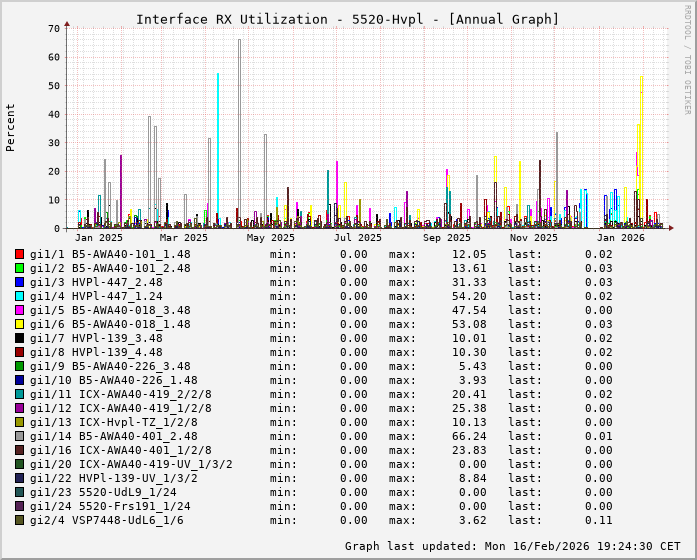Select the magenta gi1/5 legend color box
Viewport: 697px width, 560px height.
coord(20,311)
